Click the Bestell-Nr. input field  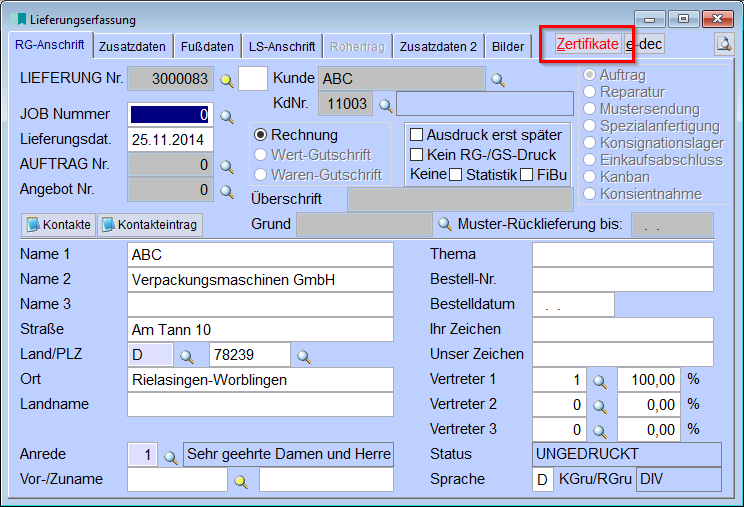[x=623, y=279]
